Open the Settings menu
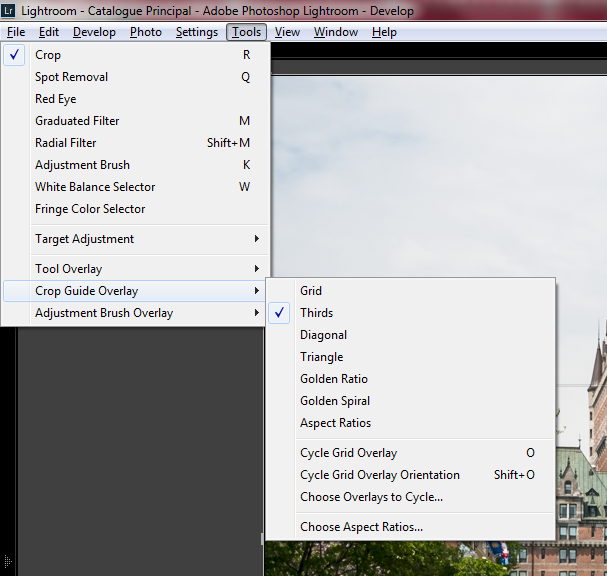Image resolution: width=607 pixels, height=576 pixels. tap(197, 32)
